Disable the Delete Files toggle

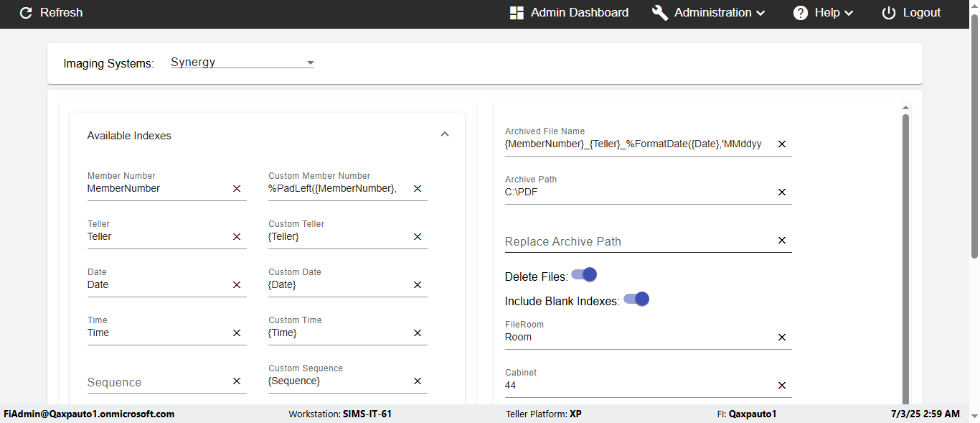[585, 275]
